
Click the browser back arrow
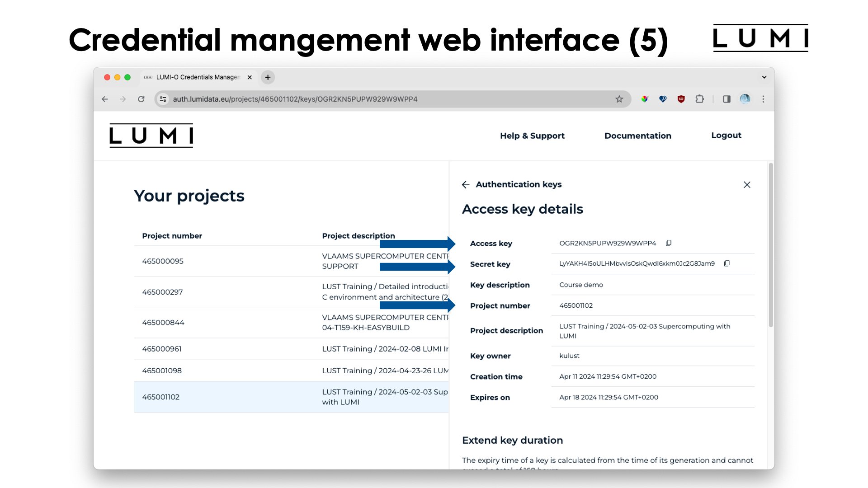(105, 99)
